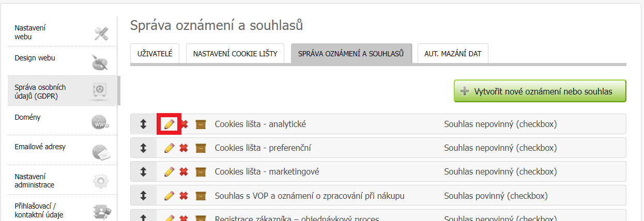Delete Cookies lišta - analytické with red X
The image size is (644, 221).
(183, 124)
